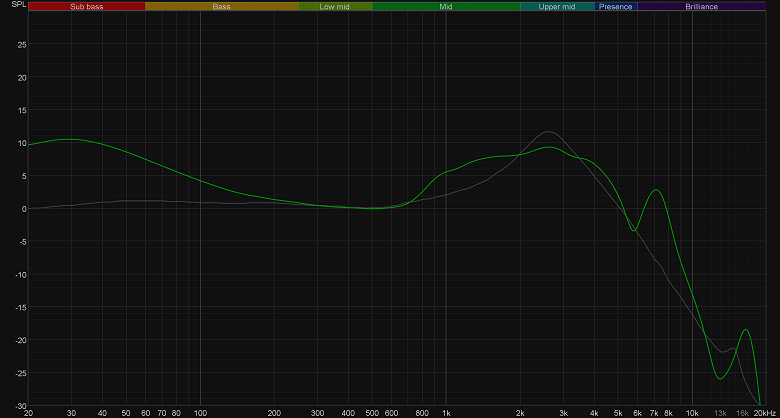Click the 400 Hz frequency axis label
780x418 pixels.
(x=348, y=413)
